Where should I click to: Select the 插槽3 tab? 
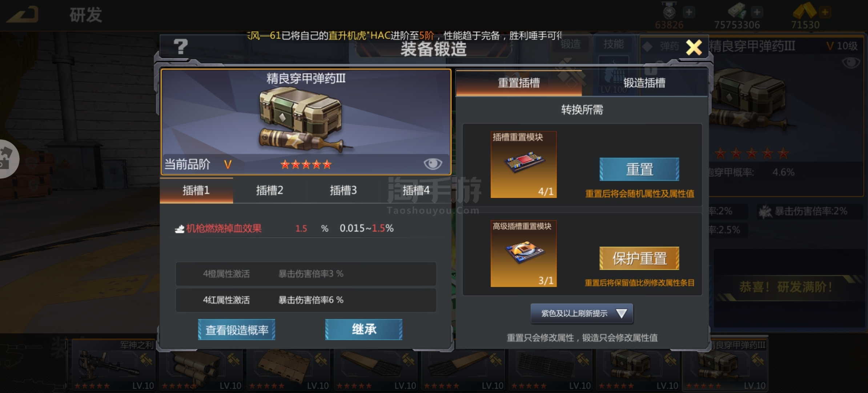(x=343, y=190)
